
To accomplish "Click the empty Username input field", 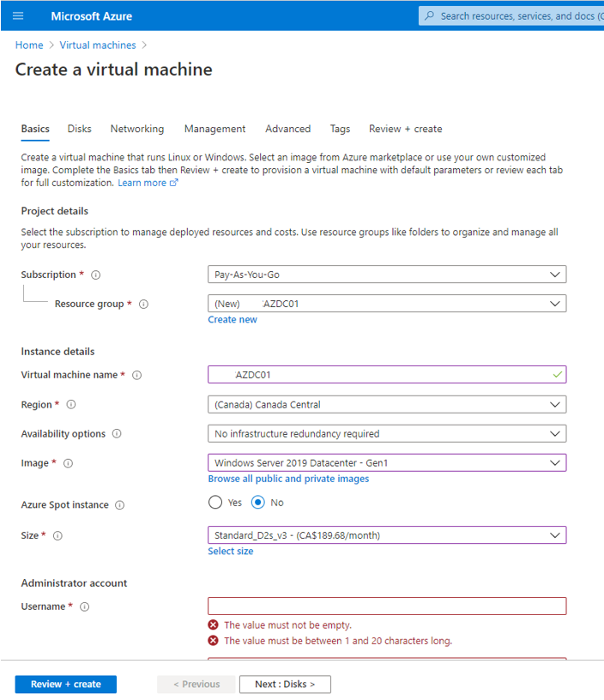I will click(x=387, y=606).
